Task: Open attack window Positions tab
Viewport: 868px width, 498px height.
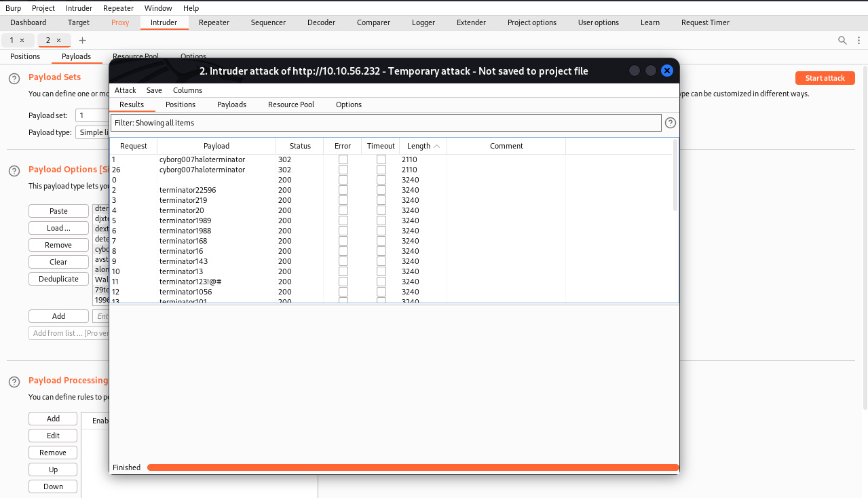Action: (x=181, y=104)
